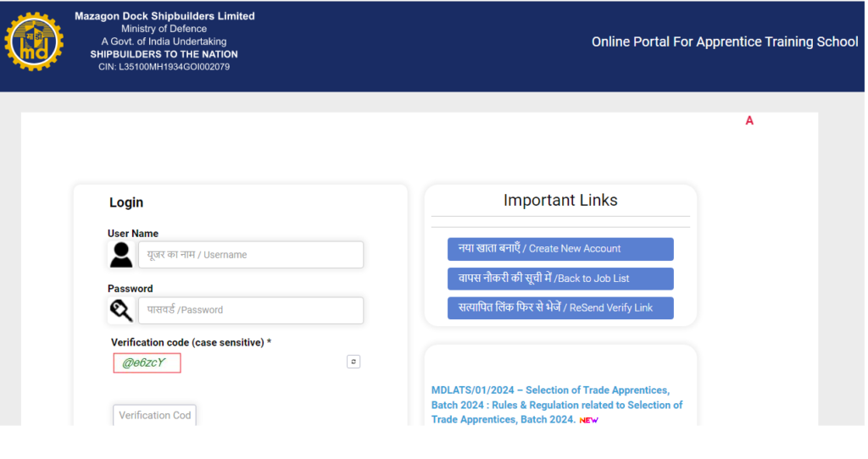The height and width of the screenshot is (459, 868).
Task: Click ReSend Verify Link button
Action: pos(560,308)
